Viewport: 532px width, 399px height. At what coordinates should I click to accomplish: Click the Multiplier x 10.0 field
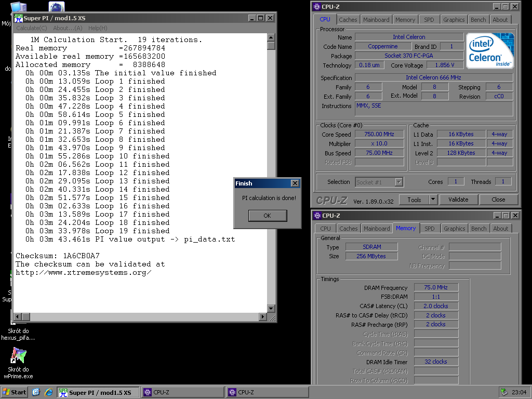(379, 143)
